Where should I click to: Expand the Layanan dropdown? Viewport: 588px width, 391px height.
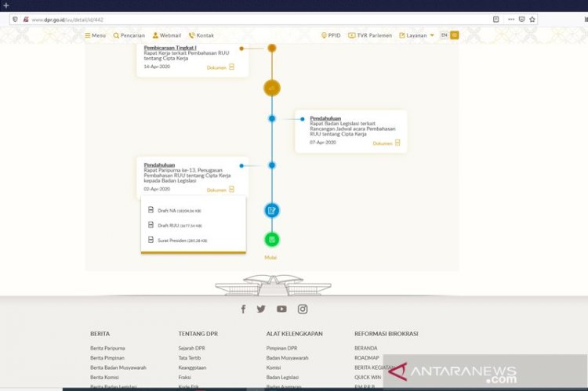[417, 35]
